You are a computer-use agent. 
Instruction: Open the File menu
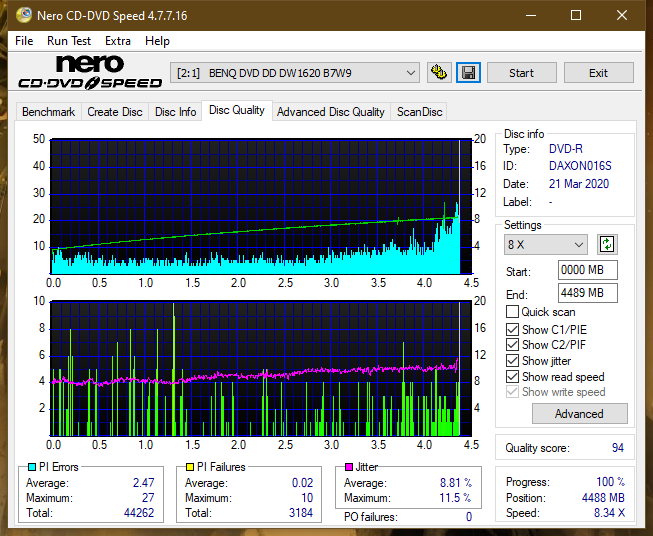24,41
